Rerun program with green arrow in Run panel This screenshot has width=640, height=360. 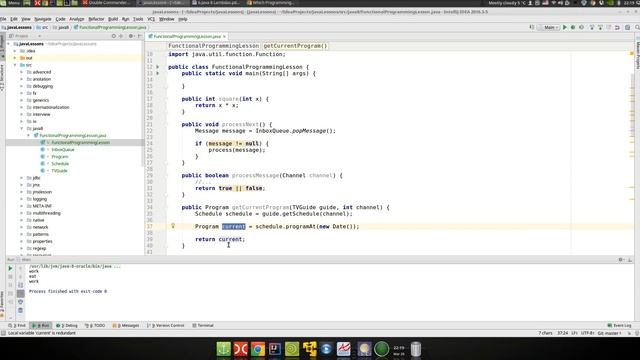[x=10, y=268]
